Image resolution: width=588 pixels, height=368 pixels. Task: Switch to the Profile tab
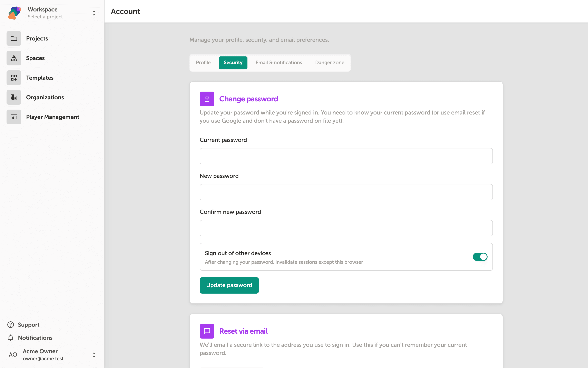tap(203, 63)
